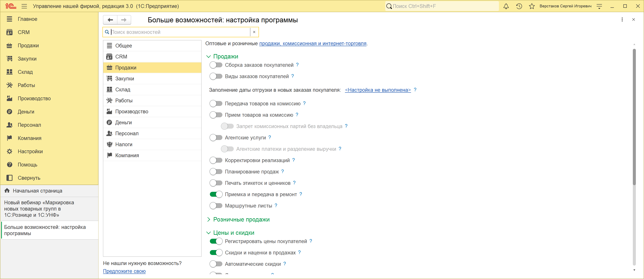Screen dimensions: 644x279
Task: Click the magnifier icon in feature search
Action: tap(107, 32)
